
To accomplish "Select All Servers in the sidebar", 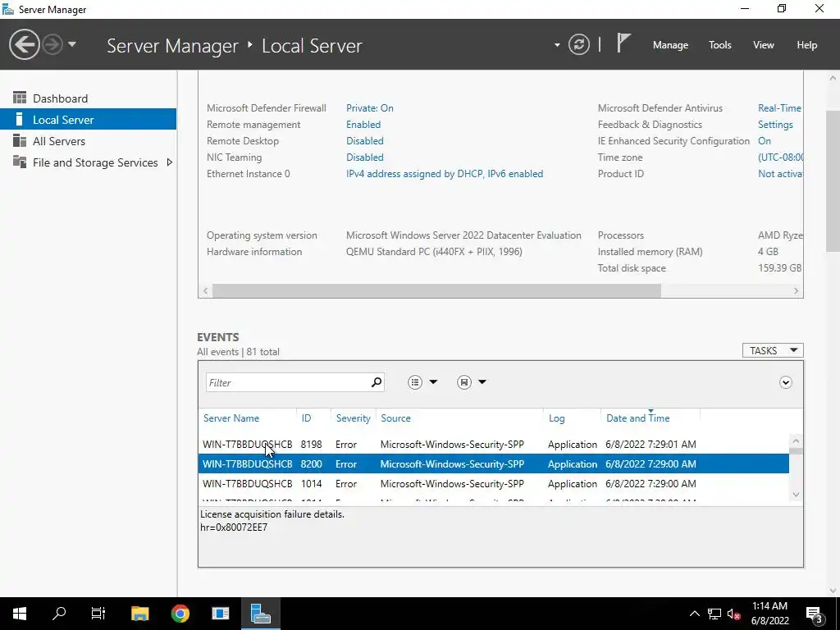I will [x=88, y=141].
